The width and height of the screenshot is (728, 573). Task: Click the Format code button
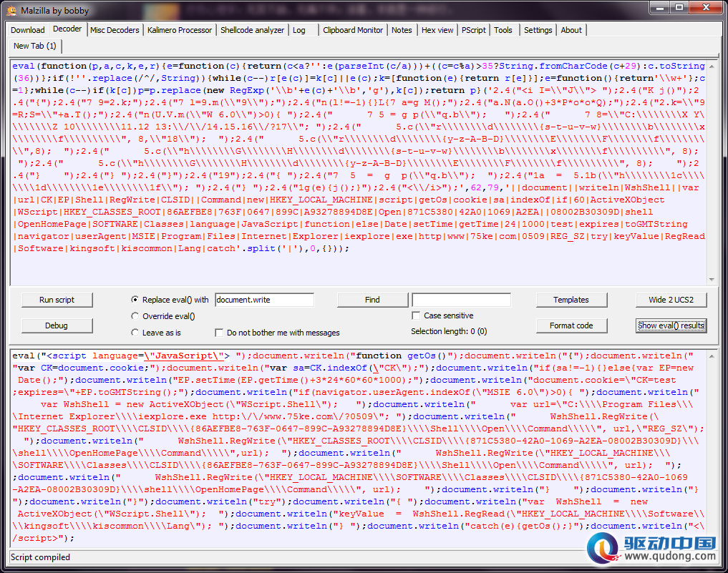pos(571,325)
